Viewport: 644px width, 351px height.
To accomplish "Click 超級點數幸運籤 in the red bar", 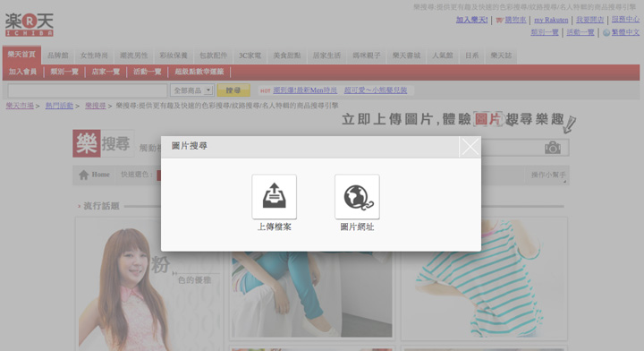I will 199,72.
